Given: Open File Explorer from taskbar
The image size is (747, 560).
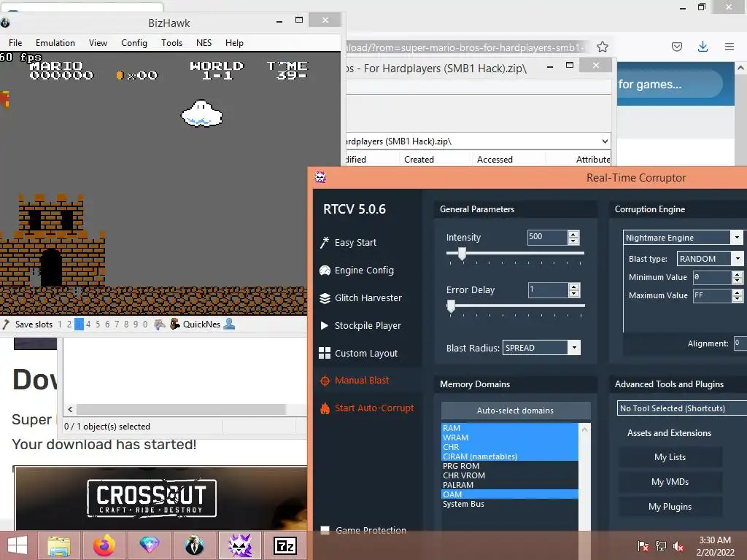Looking at the screenshot, I should 60,545.
